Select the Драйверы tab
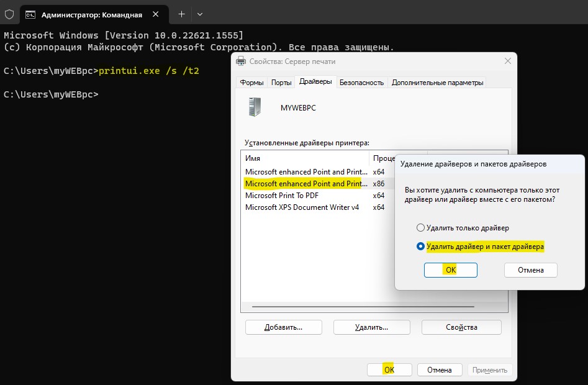Screen dimensions: 588x385 (x=315, y=82)
